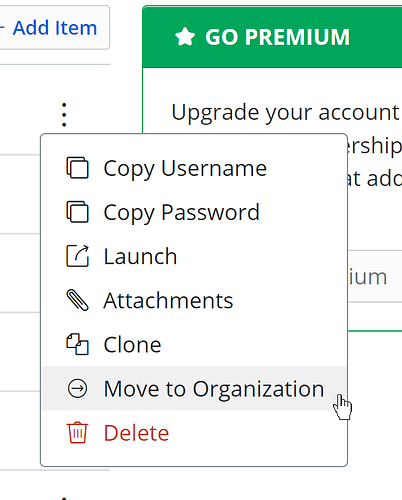Click the GO PREMIUM green header
The image size is (402, 500).
pyautogui.click(x=272, y=37)
